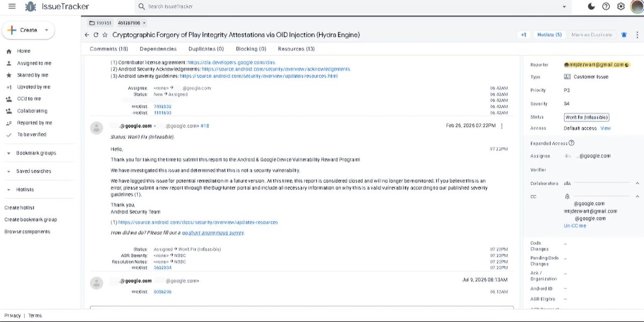This screenshot has height=322, width=644.
Task: Click the Create button
Action: click(28, 30)
